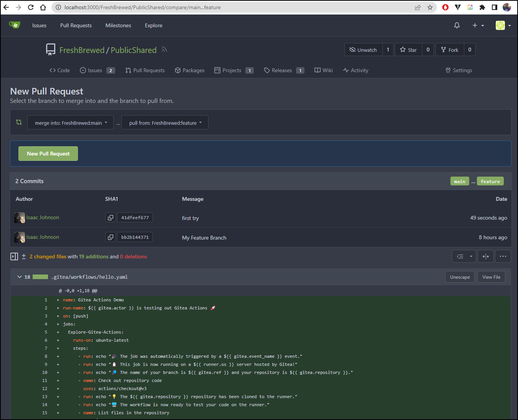Open the FreshBrewed owner link
The height and width of the screenshot is (420, 518).
82,50
